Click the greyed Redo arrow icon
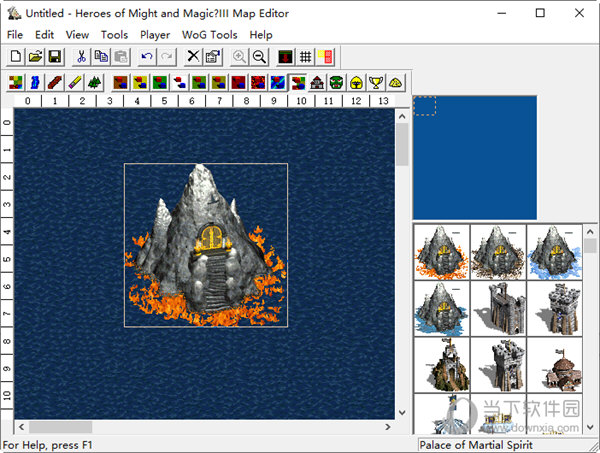600x453 pixels. [x=166, y=57]
